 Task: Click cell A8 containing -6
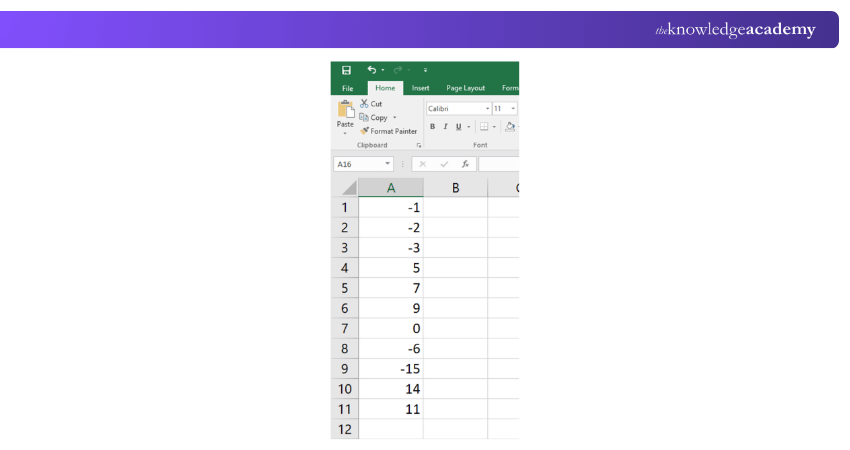(391, 349)
